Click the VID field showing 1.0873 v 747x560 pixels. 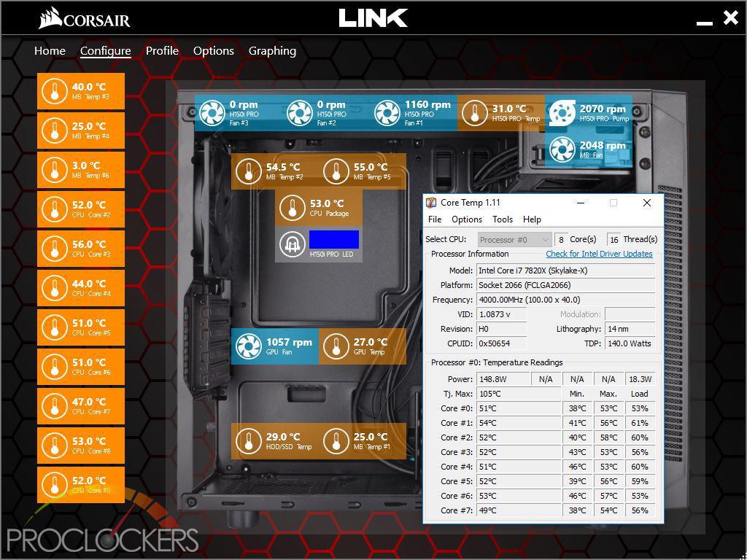tap(502, 314)
